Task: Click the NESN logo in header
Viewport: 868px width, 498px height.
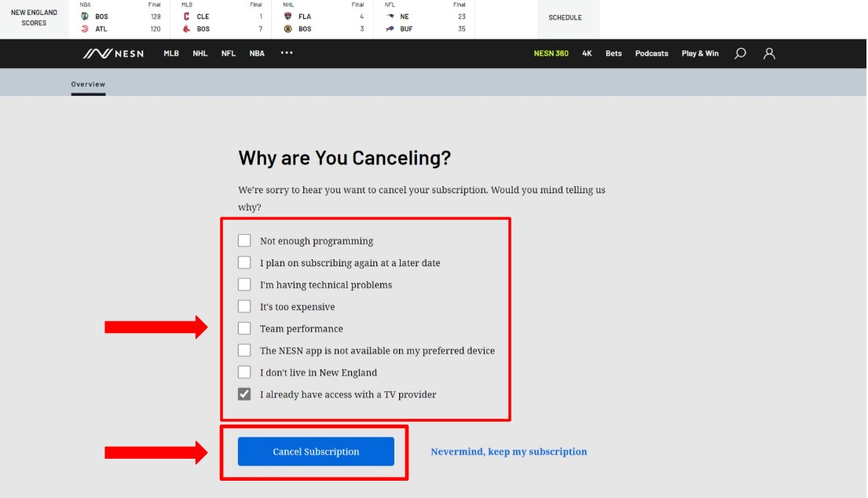Action: click(113, 53)
